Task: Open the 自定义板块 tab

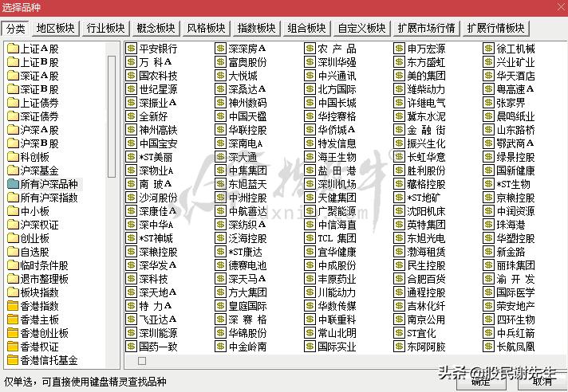Action: coord(361,28)
